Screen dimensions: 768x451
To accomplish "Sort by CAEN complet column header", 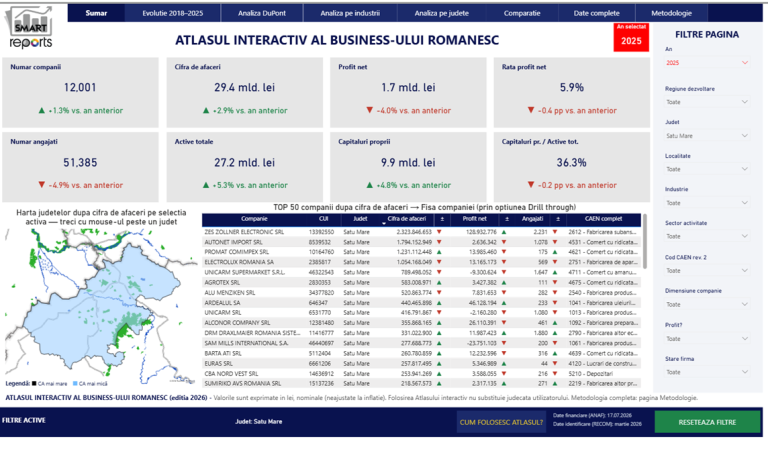I will click(603, 219).
